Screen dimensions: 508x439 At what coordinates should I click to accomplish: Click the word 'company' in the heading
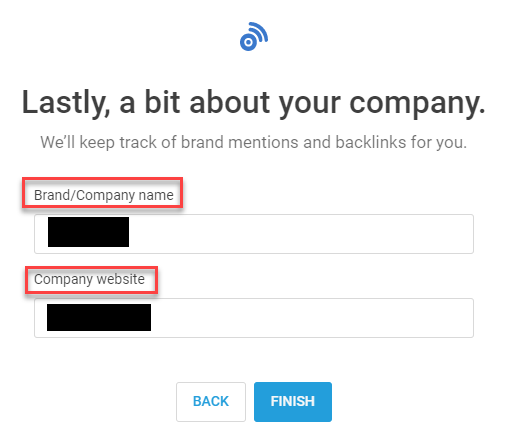coord(415,104)
